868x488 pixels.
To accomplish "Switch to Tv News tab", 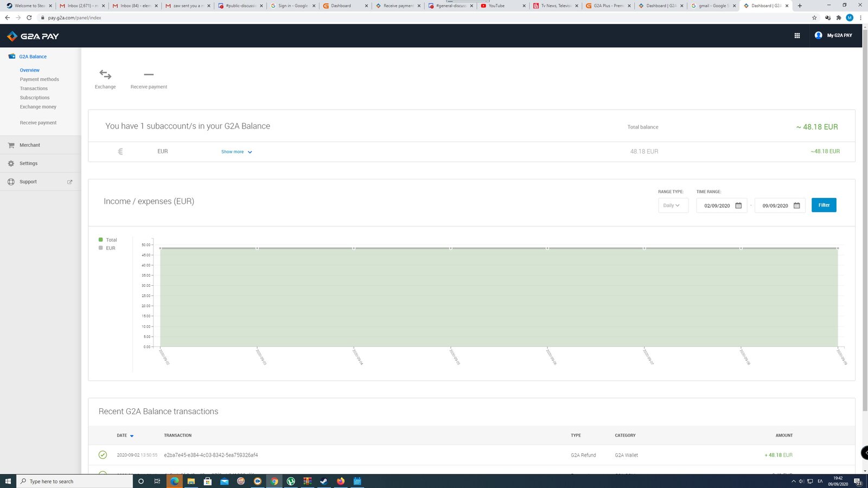I will pos(554,6).
